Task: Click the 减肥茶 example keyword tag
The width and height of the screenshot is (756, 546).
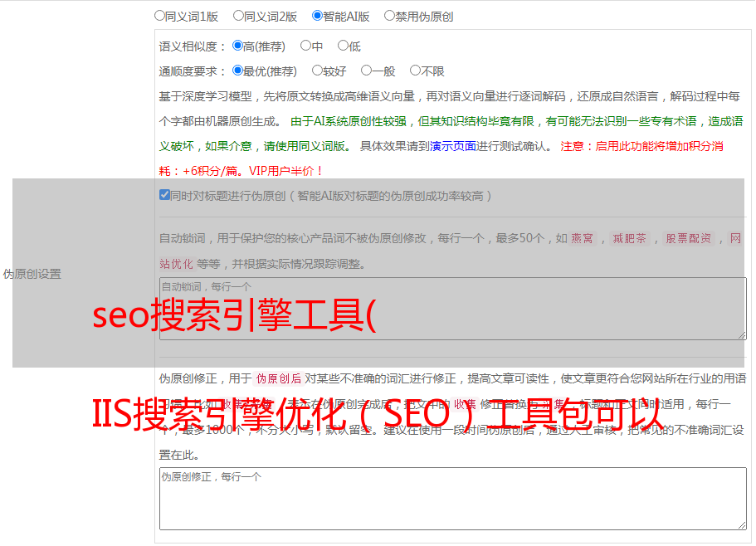Action: click(629, 238)
